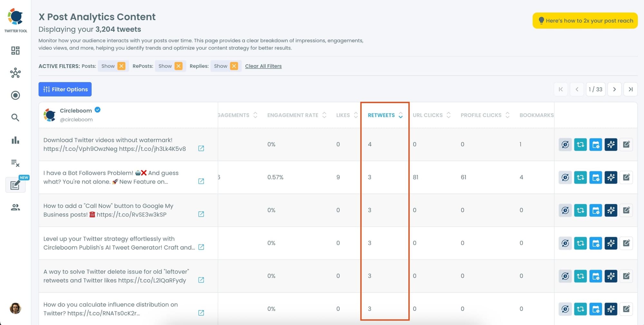Viewport: 644px width, 325px height.
Task: Click schedule calendar icon for Call Now button row
Action: (596, 210)
